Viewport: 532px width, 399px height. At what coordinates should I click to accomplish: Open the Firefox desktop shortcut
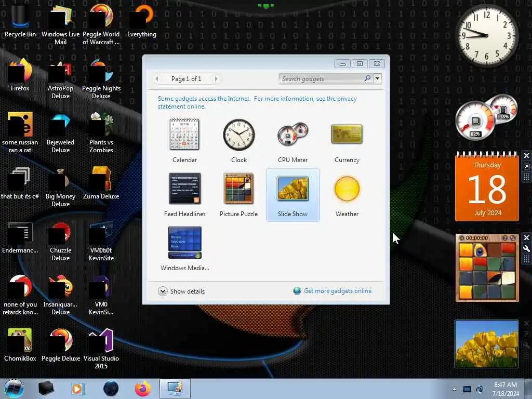[x=20, y=75]
